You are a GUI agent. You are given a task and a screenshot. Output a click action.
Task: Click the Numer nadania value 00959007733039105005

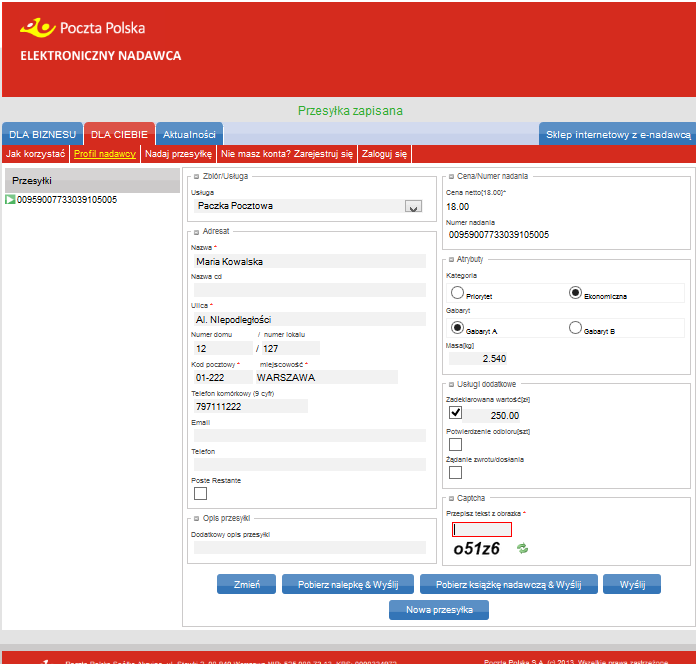[x=498, y=234]
